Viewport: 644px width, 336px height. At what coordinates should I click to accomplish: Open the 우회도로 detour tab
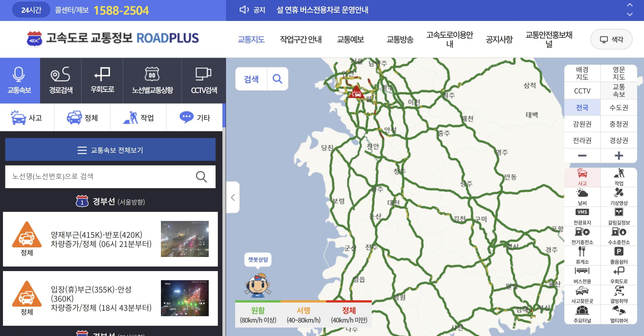pos(102,81)
